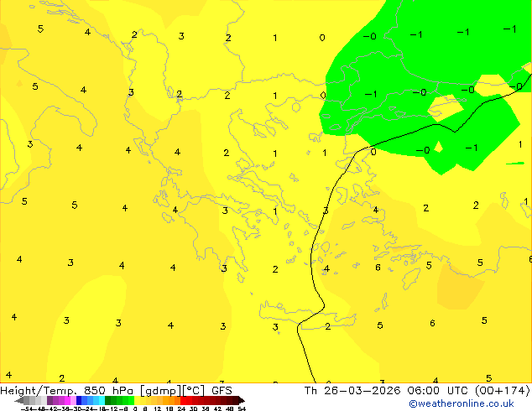Click the gray left arrow end of the legend
The image size is (532, 411).
click(19, 401)
